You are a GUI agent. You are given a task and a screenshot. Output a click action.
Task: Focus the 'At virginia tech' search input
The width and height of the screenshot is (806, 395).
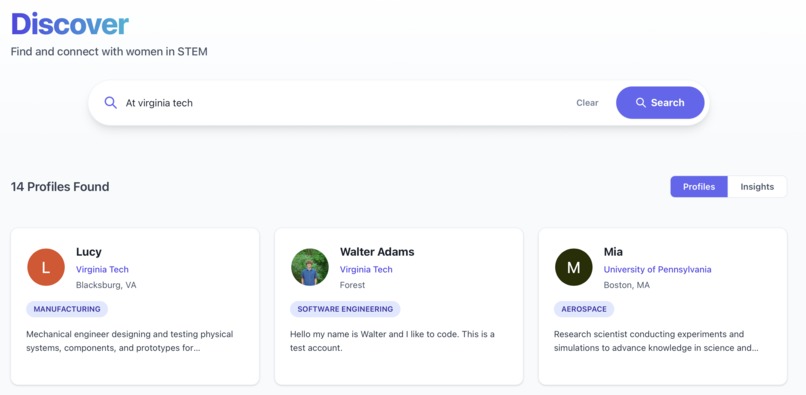pyautogui.click(x=344, y=103)
